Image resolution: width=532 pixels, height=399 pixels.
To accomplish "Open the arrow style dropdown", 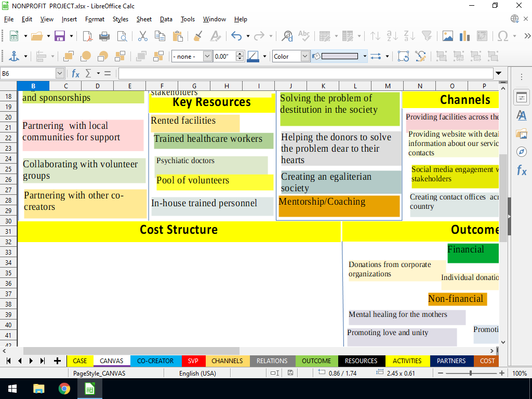I will point(387,56).
